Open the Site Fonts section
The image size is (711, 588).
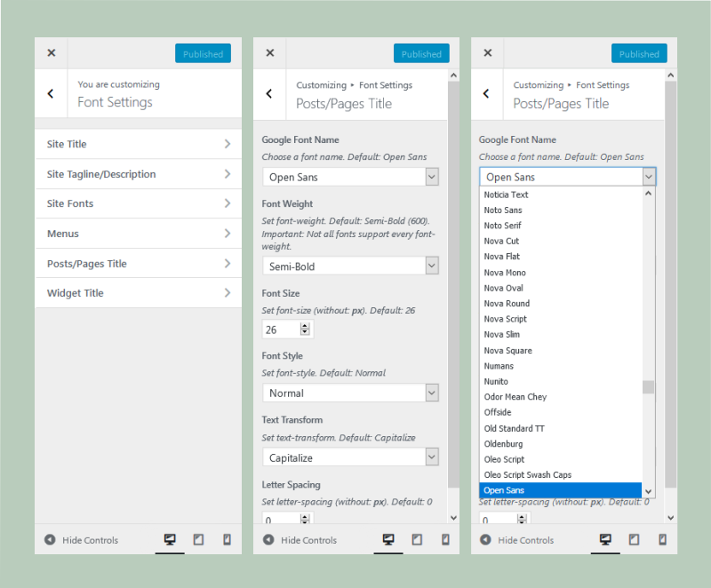tap(139, 204)
